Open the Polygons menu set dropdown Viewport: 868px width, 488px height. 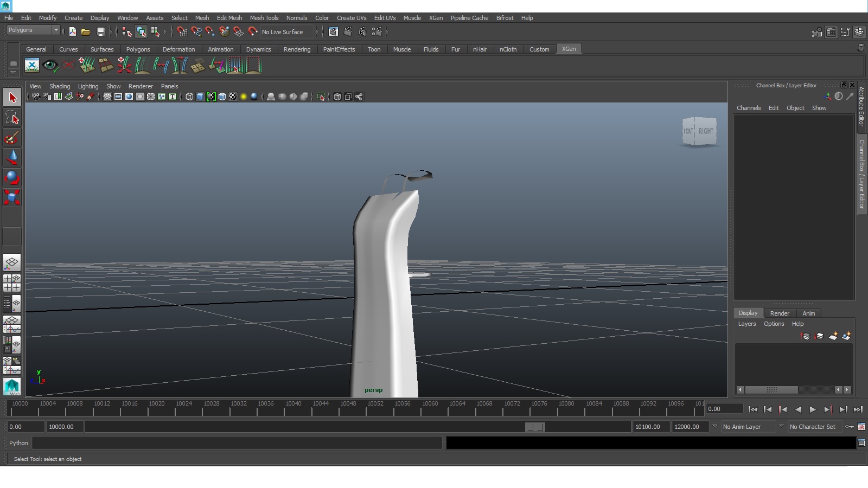pos(33,30)
